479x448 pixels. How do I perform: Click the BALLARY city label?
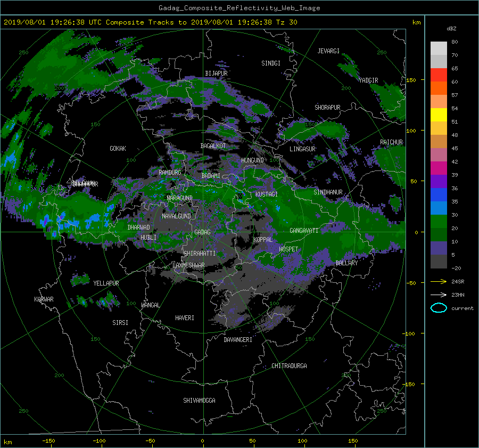pyautogui.click(x=346, y=263)
